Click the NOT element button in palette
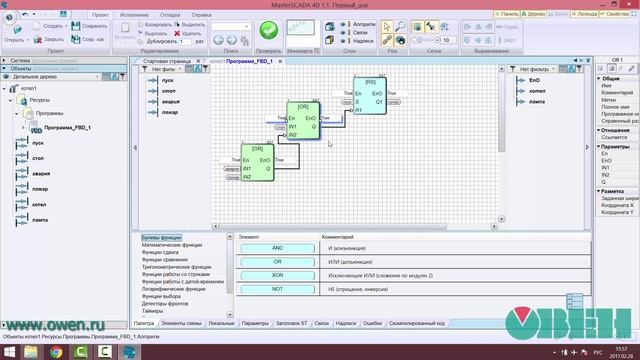This screenshot has width=640, height=360. tap(278, 289)
